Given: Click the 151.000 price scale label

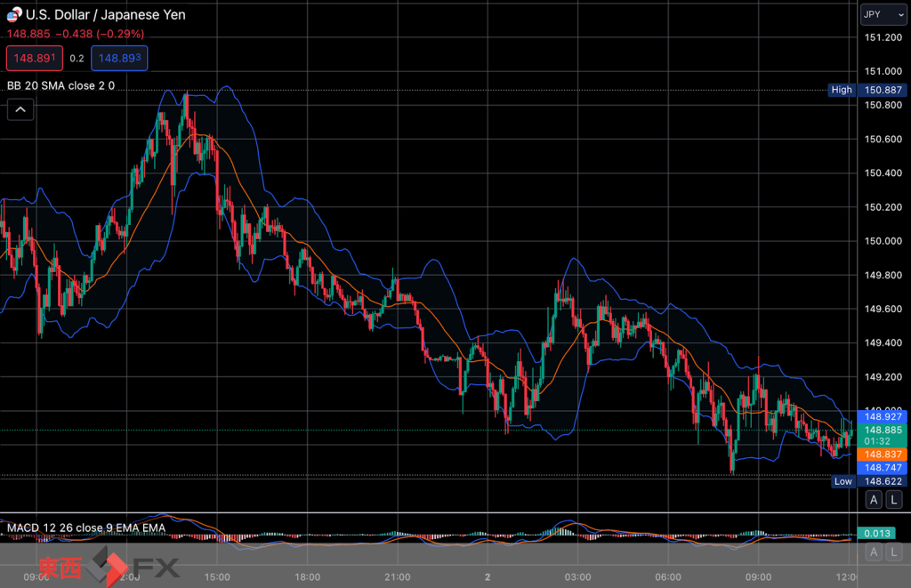Looking at the screenshot, I should coord(883,71).
